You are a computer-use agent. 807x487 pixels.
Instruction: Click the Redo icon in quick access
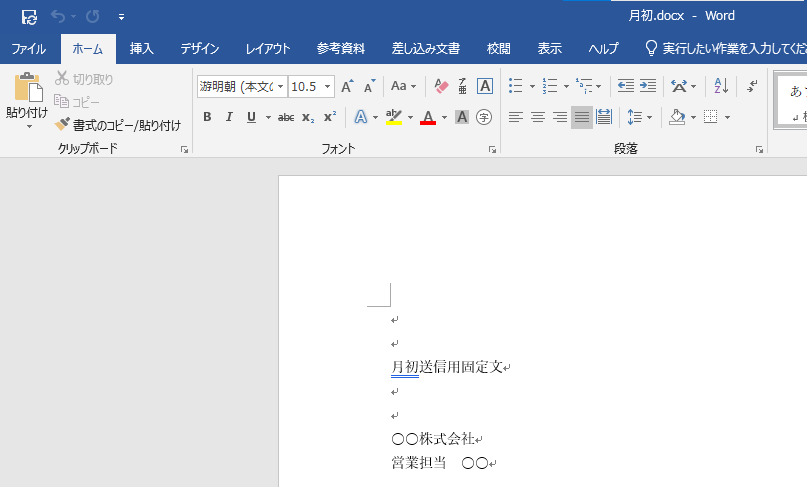click(93, 17)
